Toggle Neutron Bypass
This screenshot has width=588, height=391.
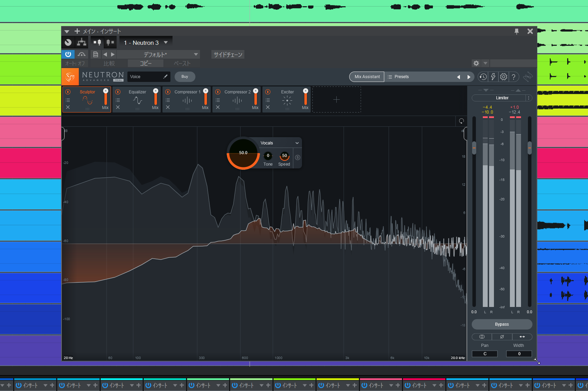pos(502,324)
